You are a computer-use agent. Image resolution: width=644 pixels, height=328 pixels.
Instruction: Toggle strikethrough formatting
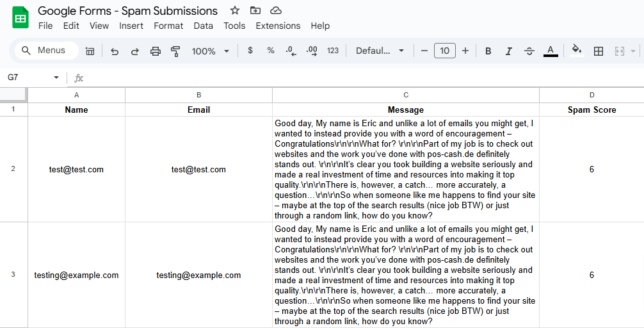point(529,51)
